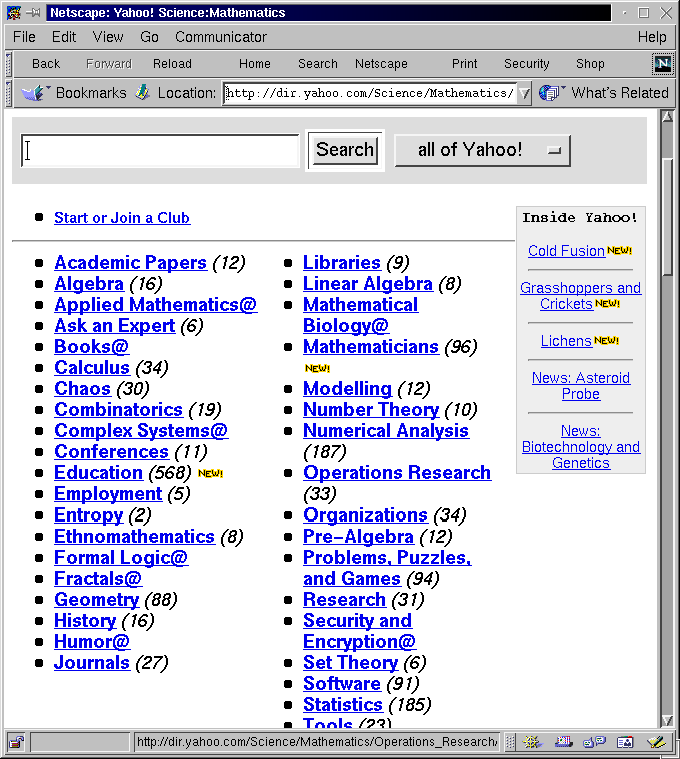Click the Search toolbar button

coord(317,64)
